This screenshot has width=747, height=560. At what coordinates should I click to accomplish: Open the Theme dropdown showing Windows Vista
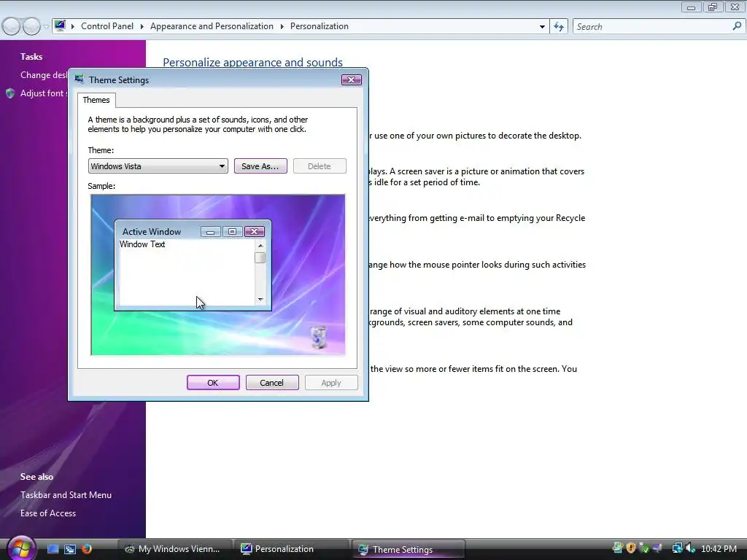coord(158,166)
